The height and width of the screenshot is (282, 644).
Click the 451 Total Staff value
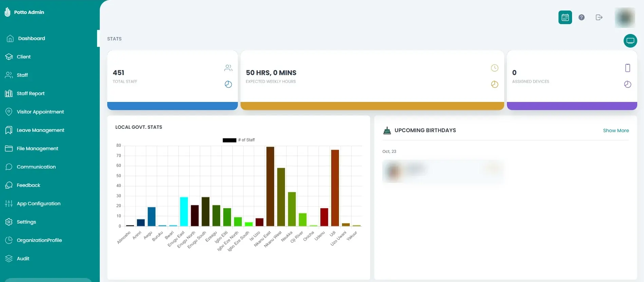click(118, 73)
